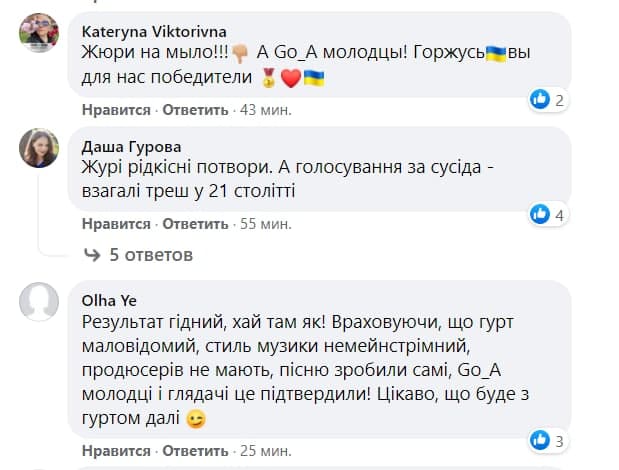Viewport: 619px width, 470px height.
Task: Open Даша Гурова's profile avatar
Action: pyautogui.click(x=38, y=147)
